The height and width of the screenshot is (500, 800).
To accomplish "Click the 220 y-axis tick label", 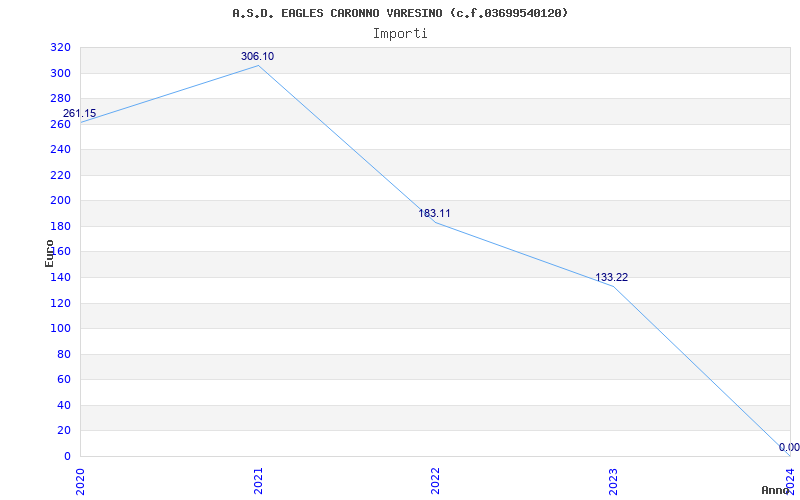I will pos(60,175).
